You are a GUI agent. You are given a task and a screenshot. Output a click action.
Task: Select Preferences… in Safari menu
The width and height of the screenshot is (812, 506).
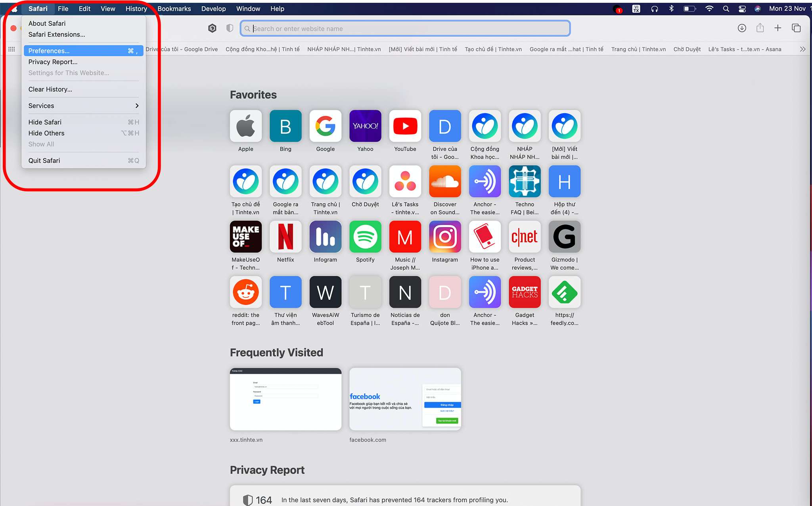click(83, 51)
